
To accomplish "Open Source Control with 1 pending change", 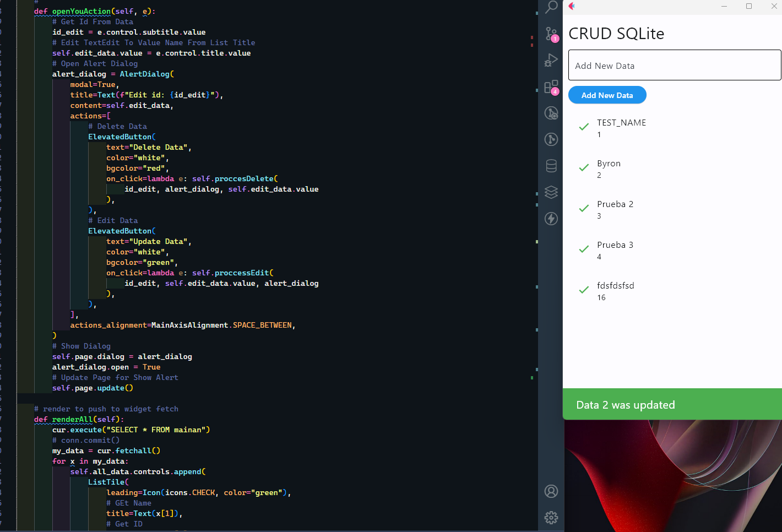I will coord(551,34).
